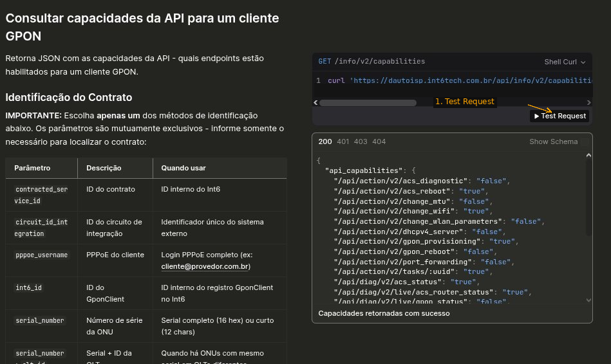This screenshot has width=611, height=364.
Task: Click the "Número de série da ONU" cell
Action: [114, 326]
